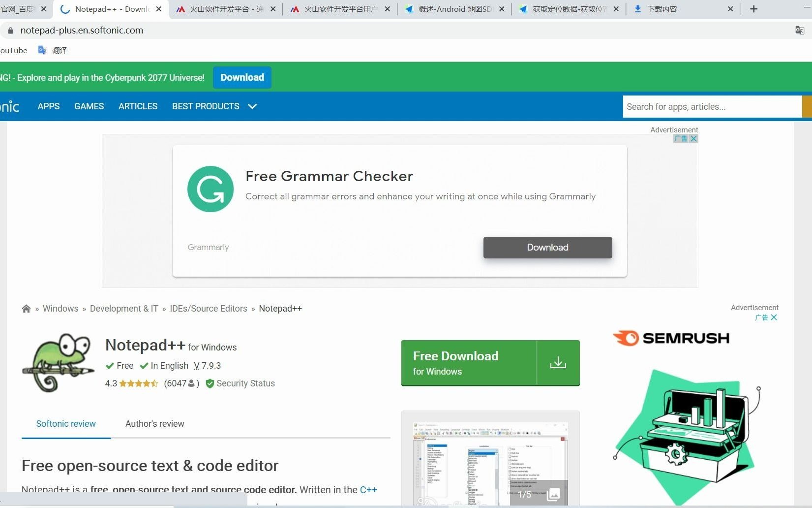The height and width of the screenshot is (508, 812).
Task: Switch to the 火山软件开发平台用户 tab
Action: click(340, 9)
